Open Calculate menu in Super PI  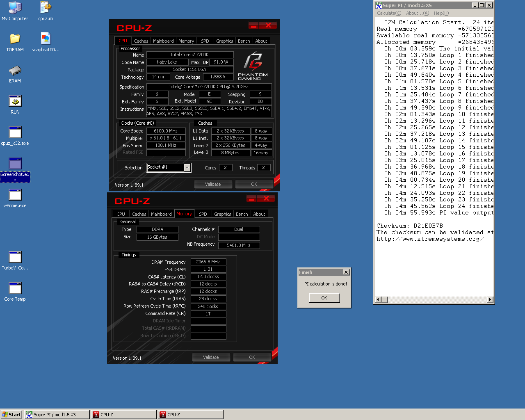pos(389,13)
